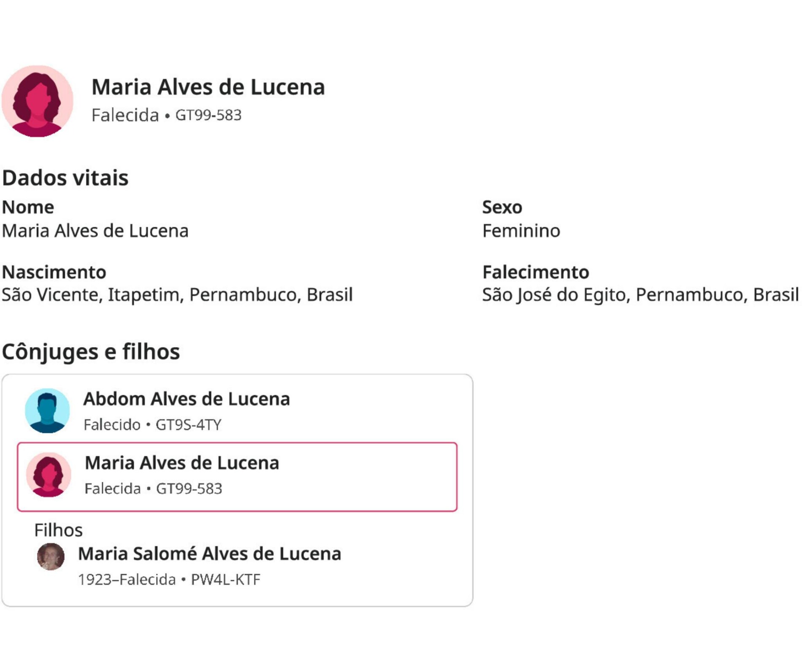Click the Cônjuges e filhos section heading
Viewport: 802px width, 672px height.
click(91, 351)
